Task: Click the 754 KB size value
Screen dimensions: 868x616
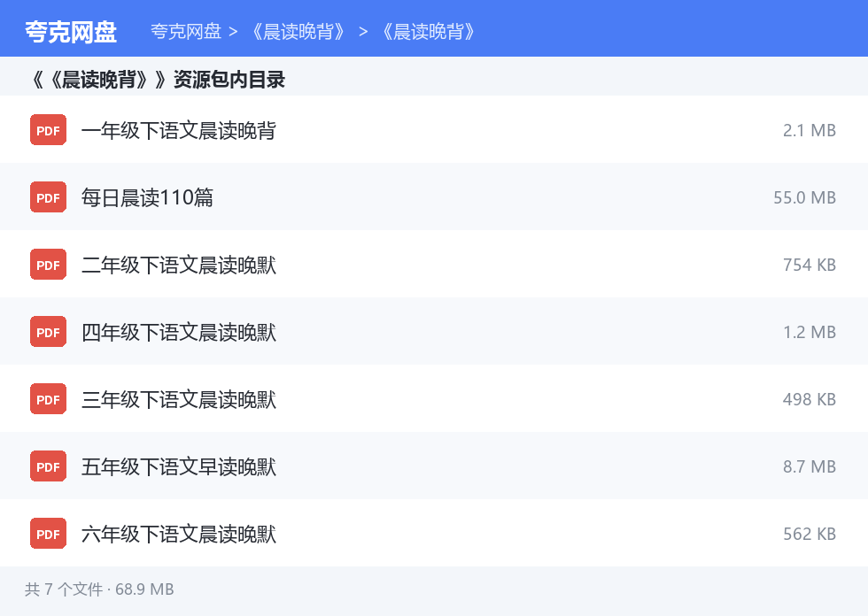Action: [810, 265]
